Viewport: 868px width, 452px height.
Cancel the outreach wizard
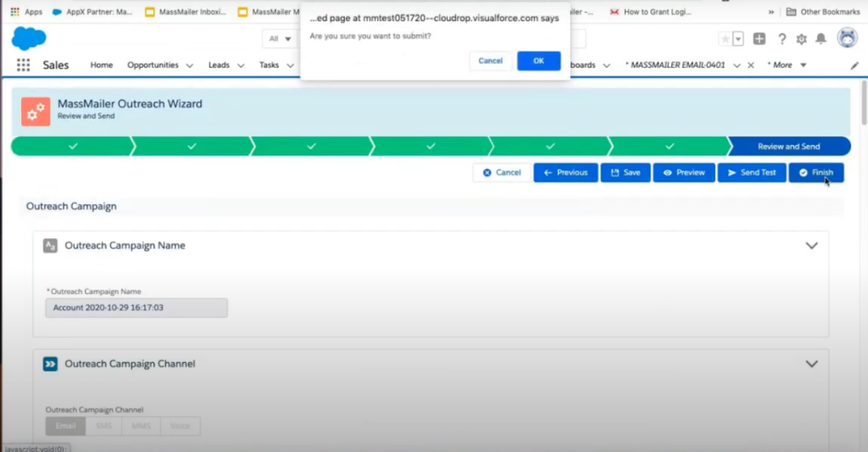click(x=502, y=172)
